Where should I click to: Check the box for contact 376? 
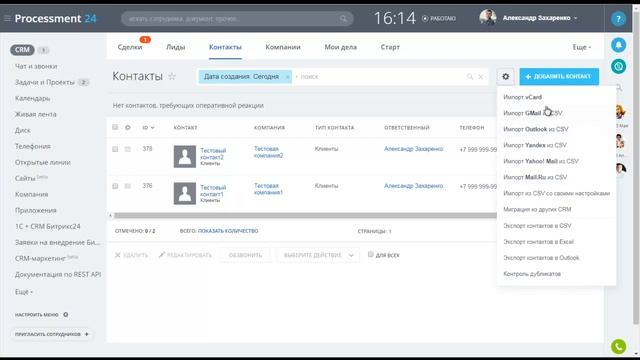coord(115,186)
